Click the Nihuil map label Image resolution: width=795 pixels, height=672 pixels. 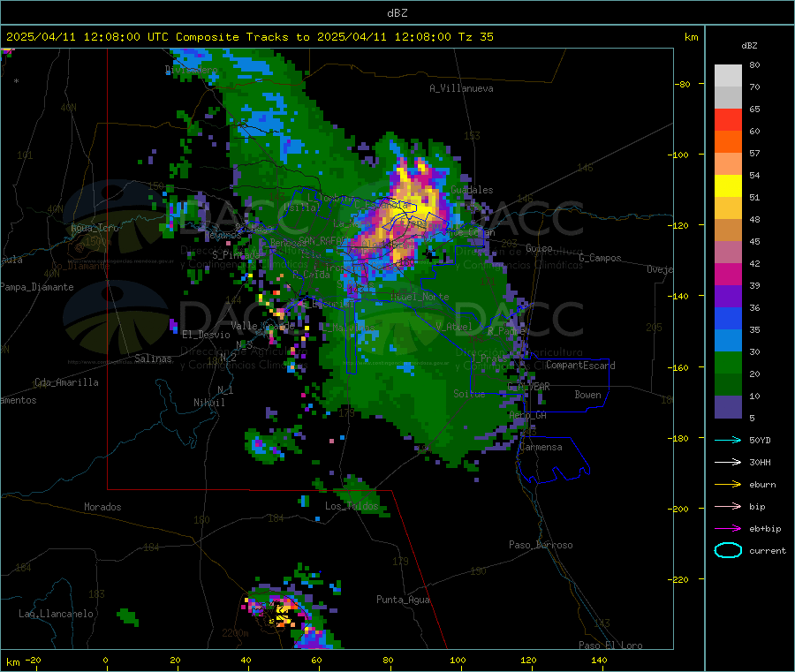click(208, 403)
